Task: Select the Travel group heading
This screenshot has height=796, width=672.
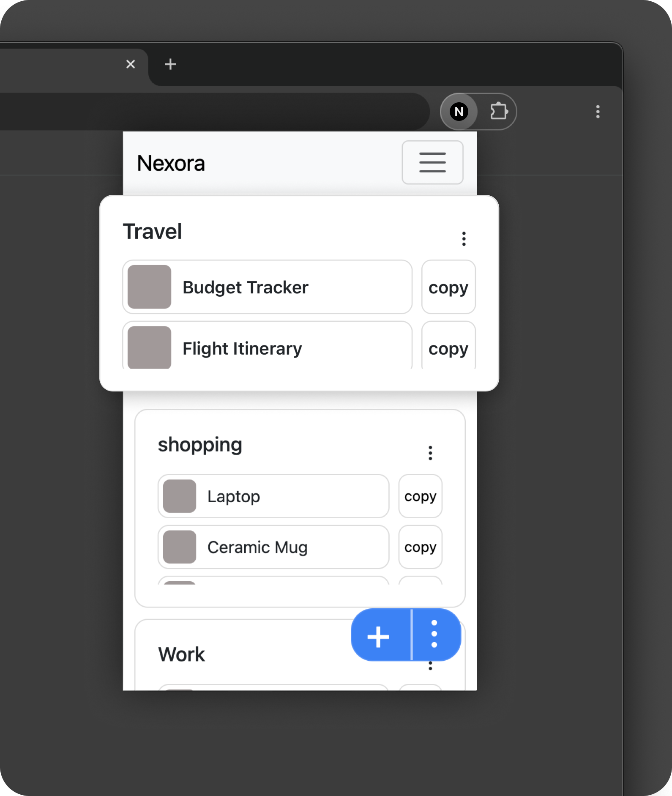Action: [x=153, y=232]
